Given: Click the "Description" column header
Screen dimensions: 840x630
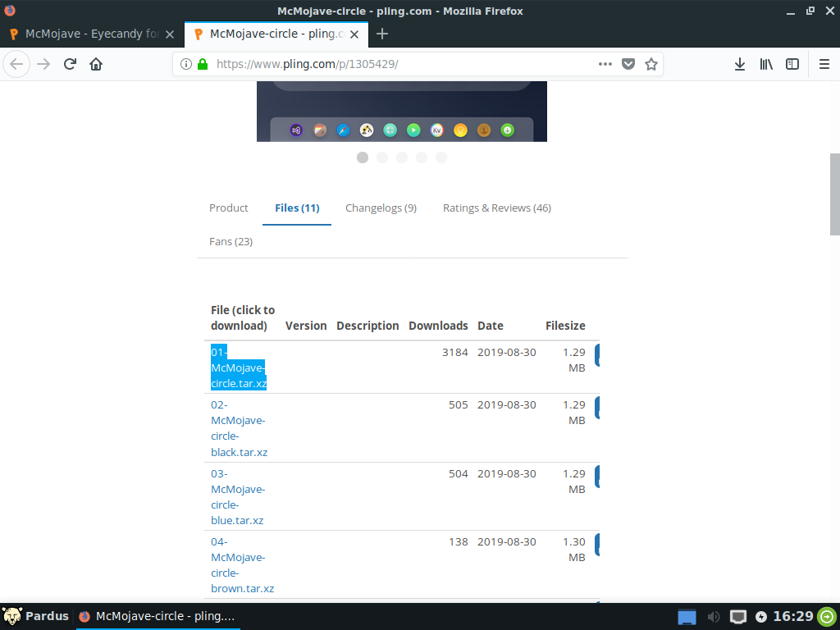Looking at the screenshot, I should [x=367, y=326].
